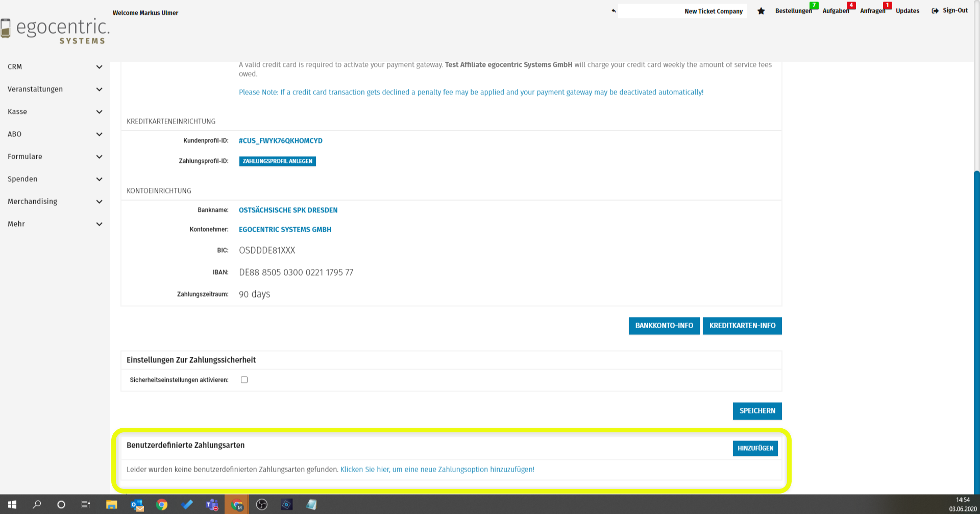
Task: Click the back arrow icon in header
Action: [614, 11]
